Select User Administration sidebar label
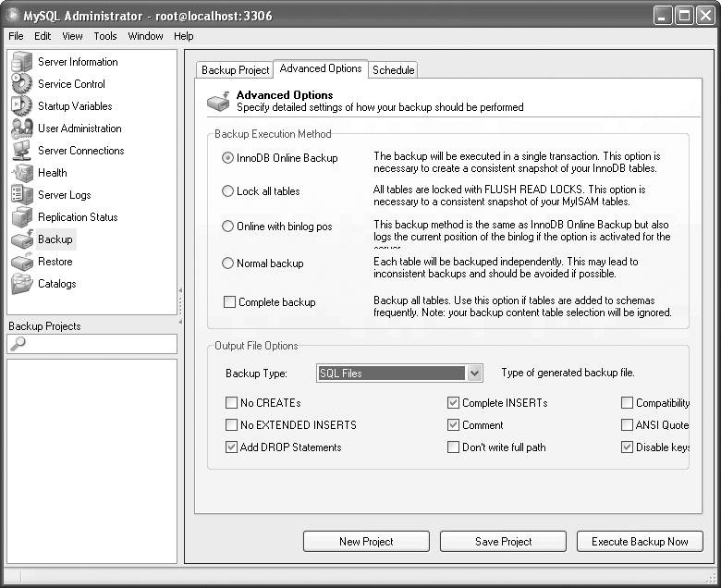This screenshot has height=588, width=721. click(x=79, y=129)
